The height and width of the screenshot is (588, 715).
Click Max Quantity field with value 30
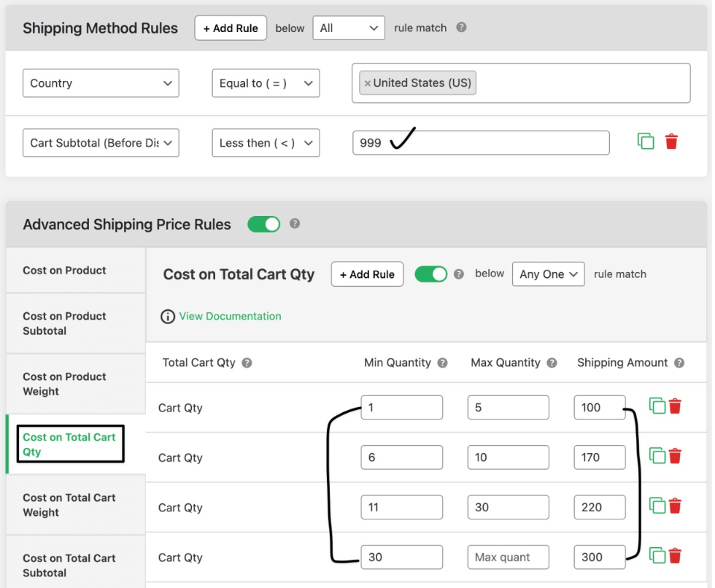[508, 507]
